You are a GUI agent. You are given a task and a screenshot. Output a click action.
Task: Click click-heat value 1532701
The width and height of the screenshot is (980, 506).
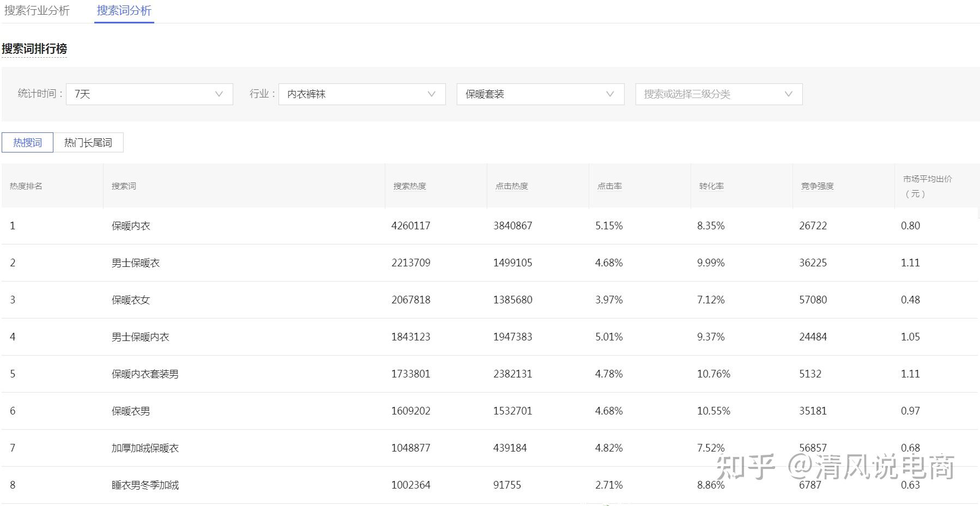513,411
